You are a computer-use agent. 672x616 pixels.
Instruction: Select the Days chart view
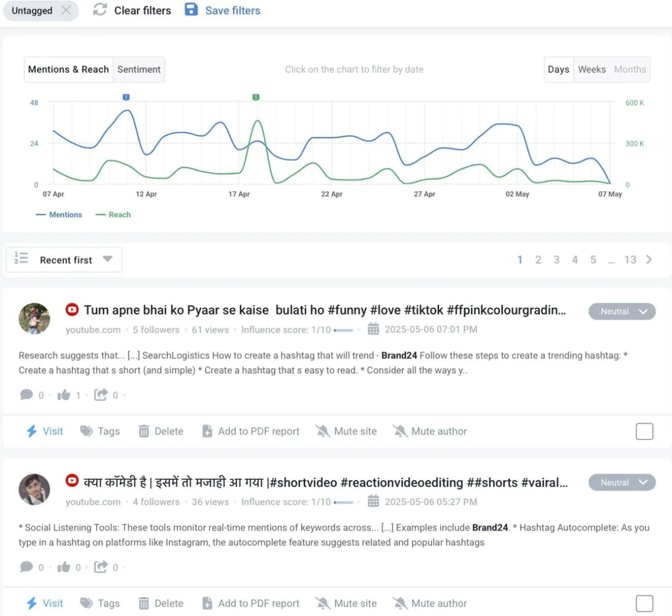tap(558, 70)
